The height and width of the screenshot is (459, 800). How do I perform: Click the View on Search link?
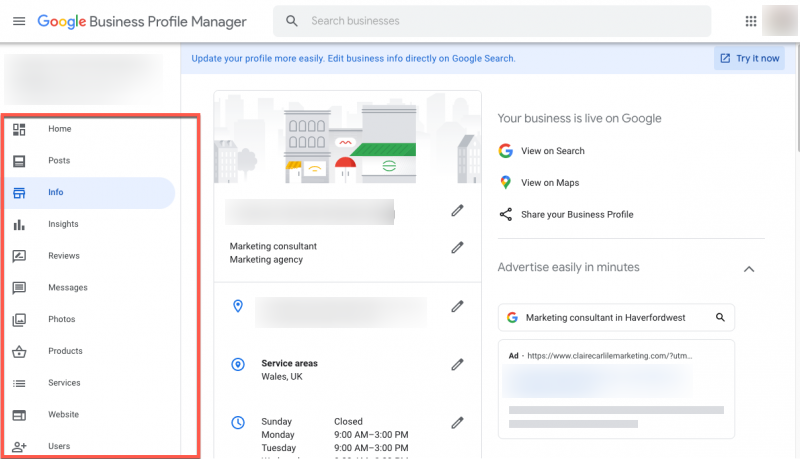553,151
